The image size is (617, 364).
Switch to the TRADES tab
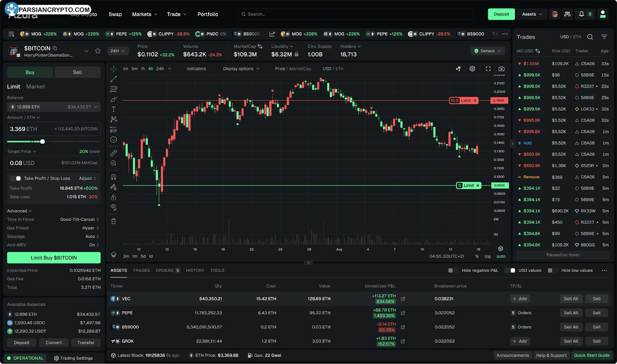coord(142,270)
